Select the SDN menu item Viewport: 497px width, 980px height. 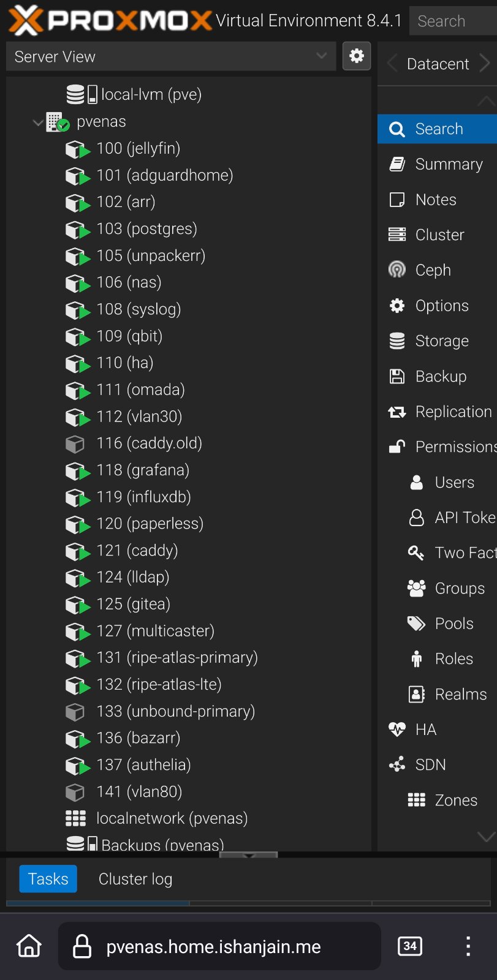430,764
